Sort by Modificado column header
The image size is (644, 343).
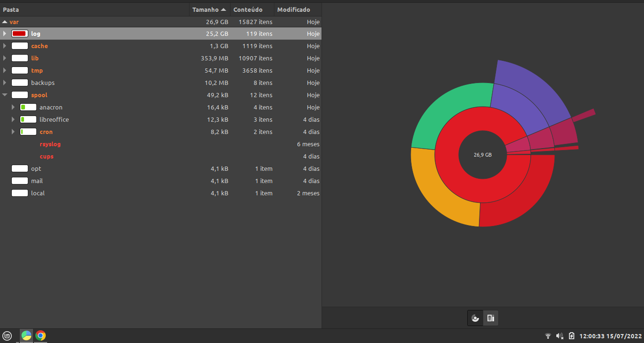click(x=294, y=9)
